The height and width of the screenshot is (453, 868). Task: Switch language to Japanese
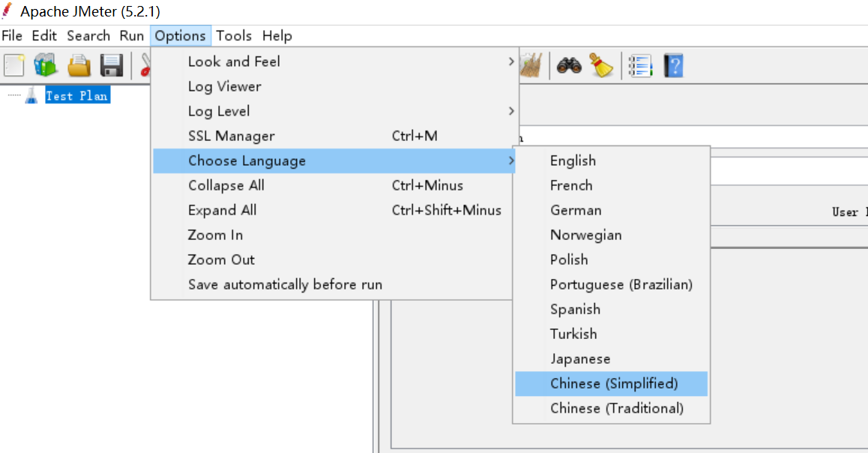(x=581, y=358)
